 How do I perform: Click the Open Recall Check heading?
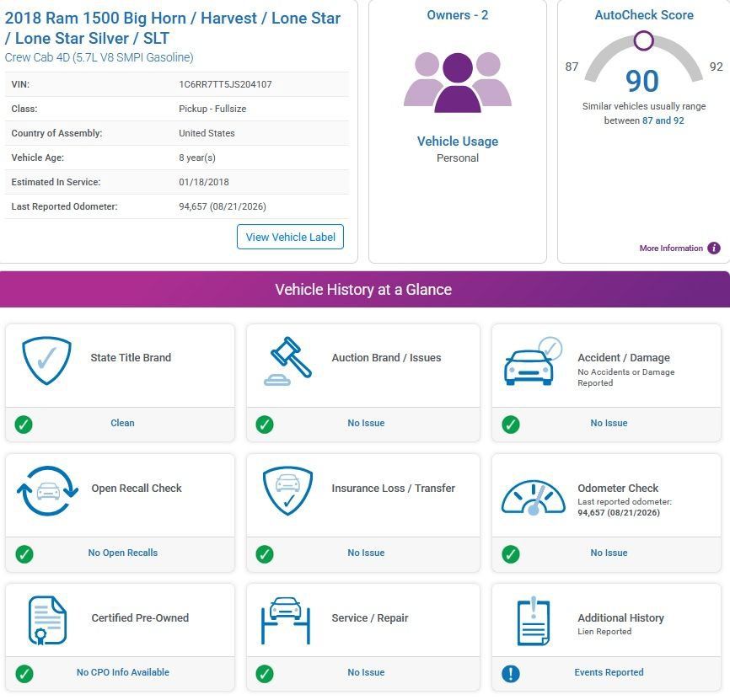137,488
